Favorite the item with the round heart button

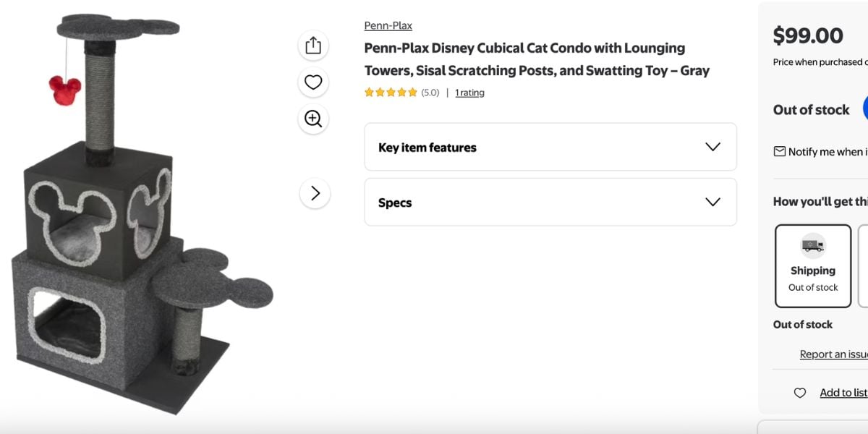313,82
